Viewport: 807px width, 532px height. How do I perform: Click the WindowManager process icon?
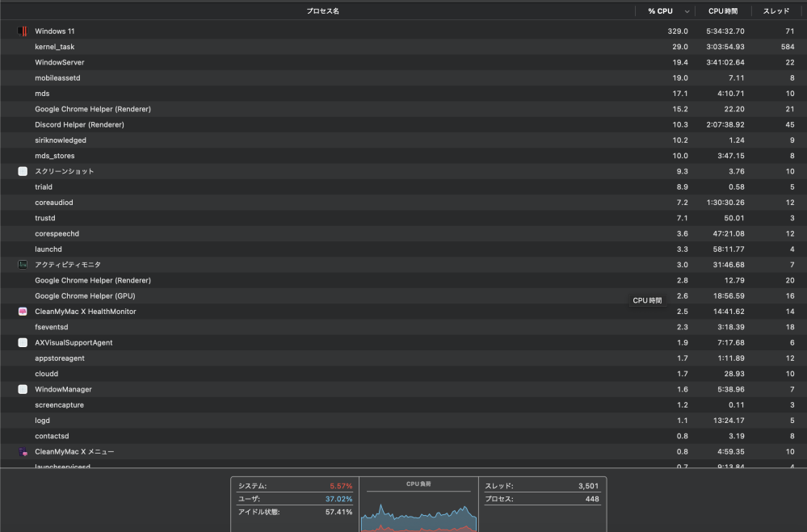[23, 389]
